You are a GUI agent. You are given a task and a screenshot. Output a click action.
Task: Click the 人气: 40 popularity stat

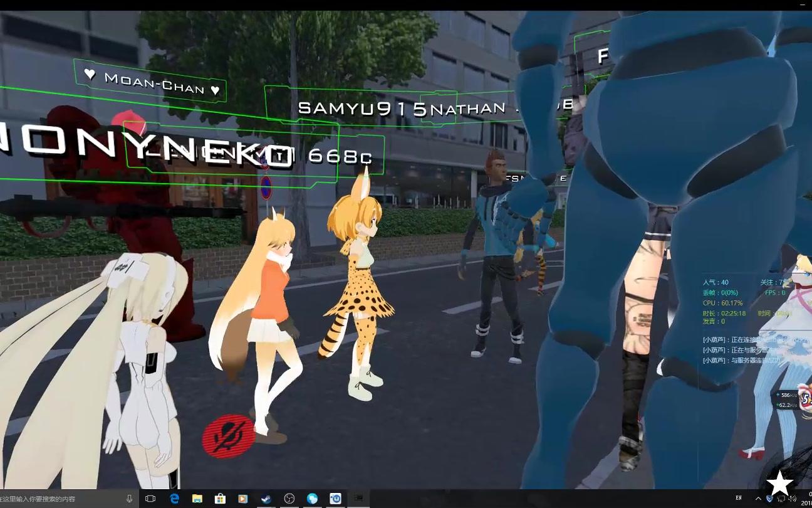716,283
